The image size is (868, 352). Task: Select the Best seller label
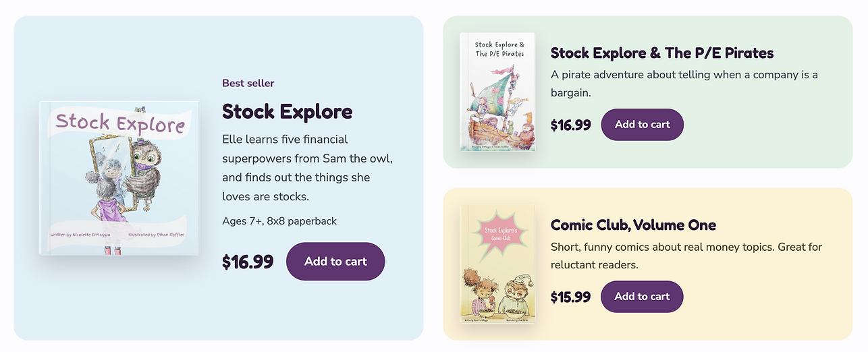click(248, 83)
